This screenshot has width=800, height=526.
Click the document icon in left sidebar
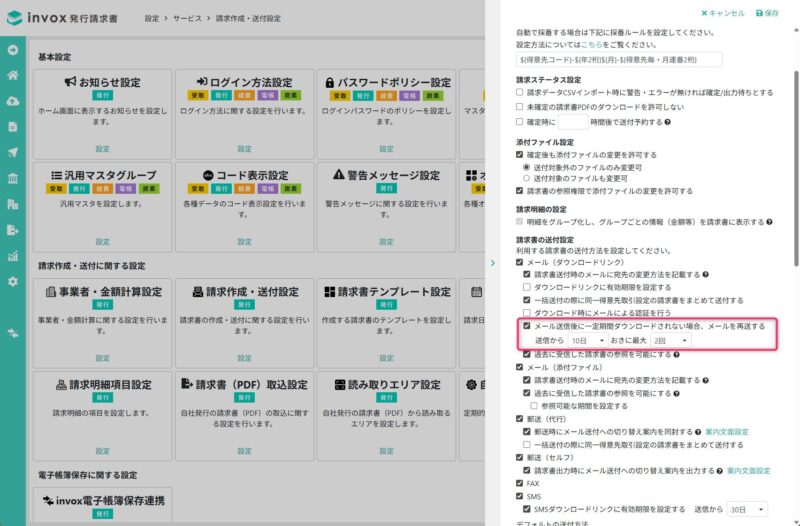13,127
